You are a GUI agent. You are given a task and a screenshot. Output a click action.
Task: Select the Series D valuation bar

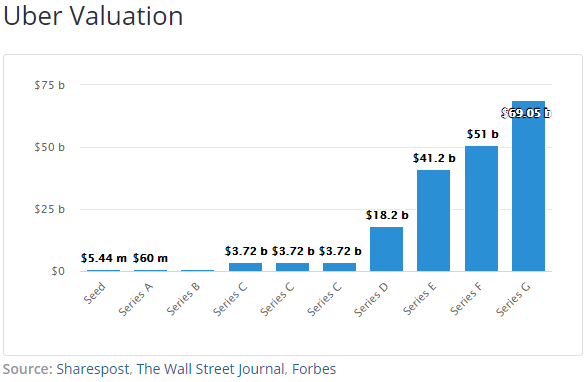386,249
